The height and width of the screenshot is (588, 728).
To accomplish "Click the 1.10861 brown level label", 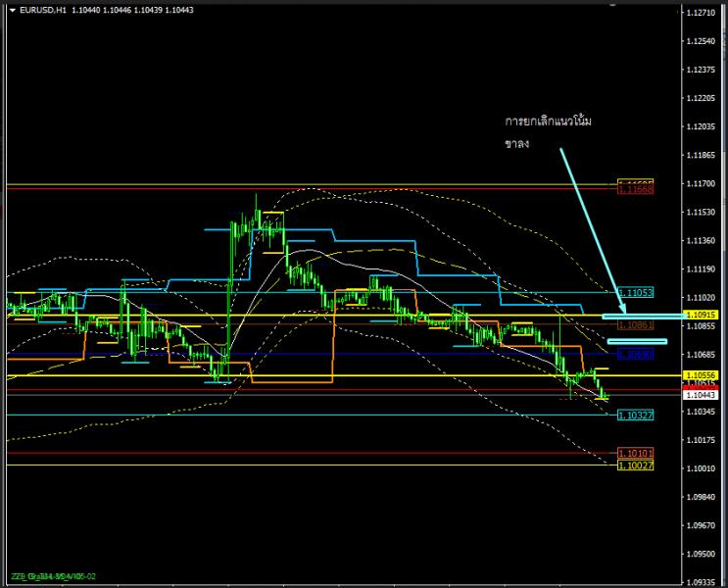I will click(x=636, y=322).
